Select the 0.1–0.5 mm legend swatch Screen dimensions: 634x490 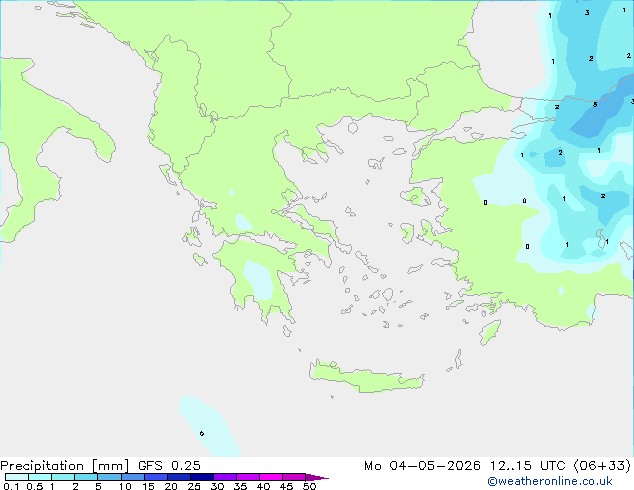coord(17,477)
